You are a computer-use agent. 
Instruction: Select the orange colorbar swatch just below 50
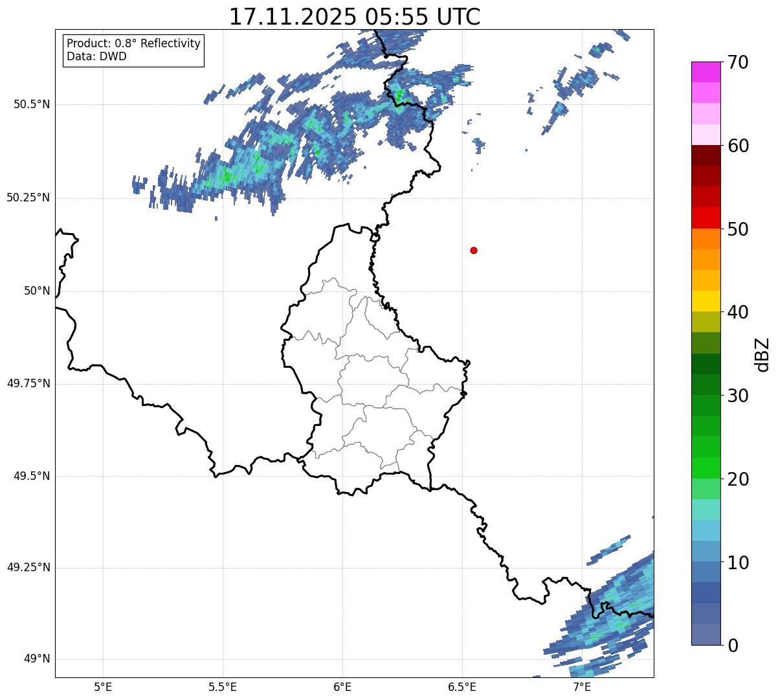[706, 239]
